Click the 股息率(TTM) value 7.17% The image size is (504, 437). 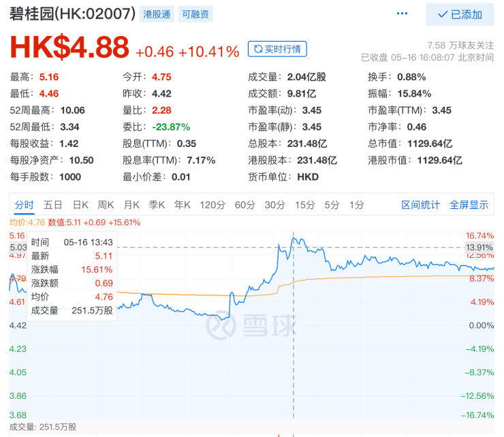coord(201,161)
